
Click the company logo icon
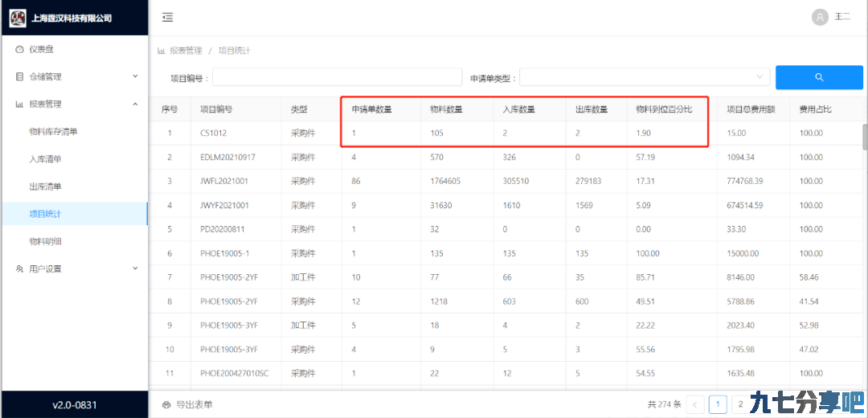point(18,18)
